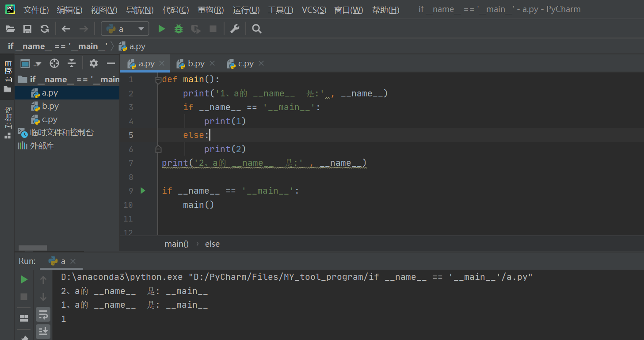644x340 pixels.
Task: Click the else breadcrumb below the editor
Action: 212,244
